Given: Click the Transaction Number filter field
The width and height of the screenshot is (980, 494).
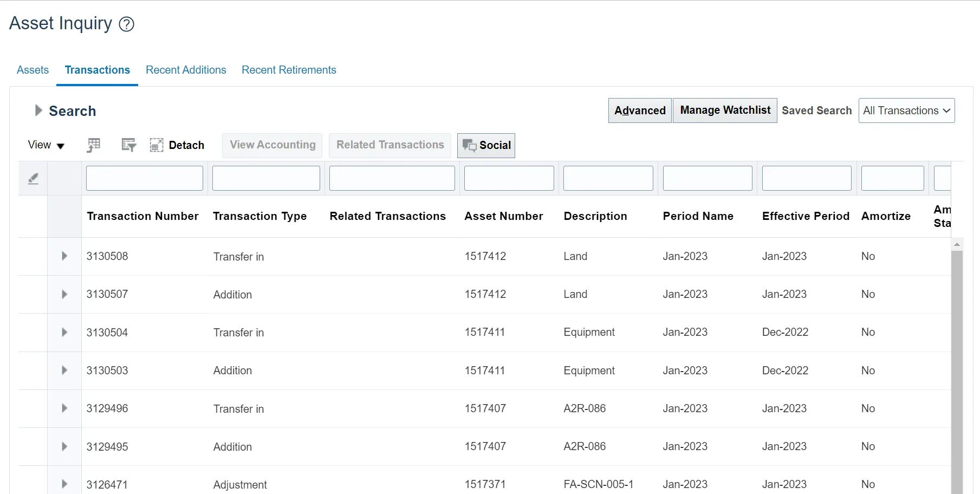Looking at the screenshot, I should coord(144,178).
